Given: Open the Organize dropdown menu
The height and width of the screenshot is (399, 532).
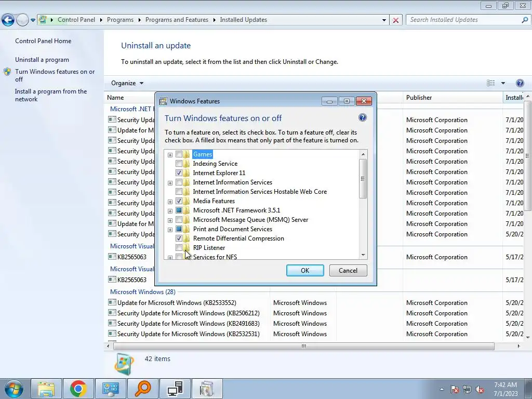Looking at the screenshot, I should point(127,83).
